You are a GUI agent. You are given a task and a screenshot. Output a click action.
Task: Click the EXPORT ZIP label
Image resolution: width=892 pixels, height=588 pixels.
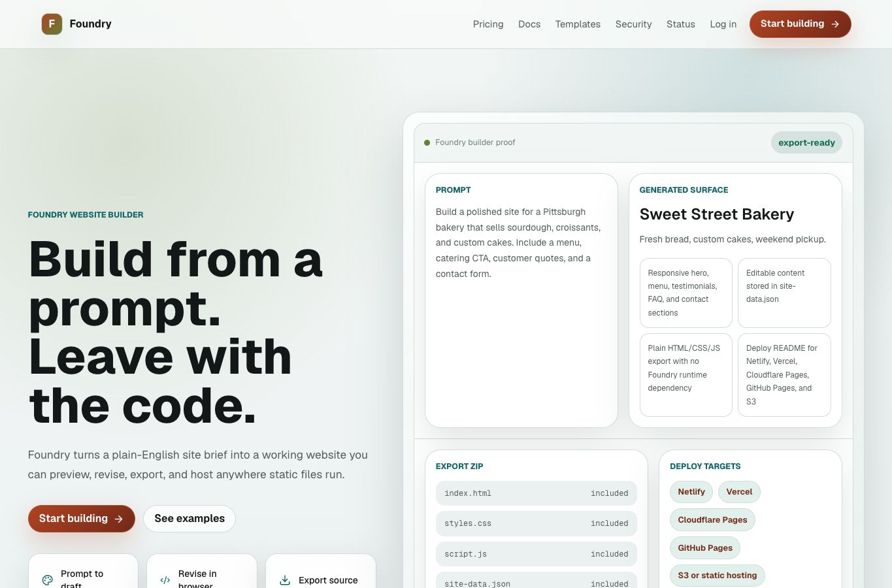459,466
